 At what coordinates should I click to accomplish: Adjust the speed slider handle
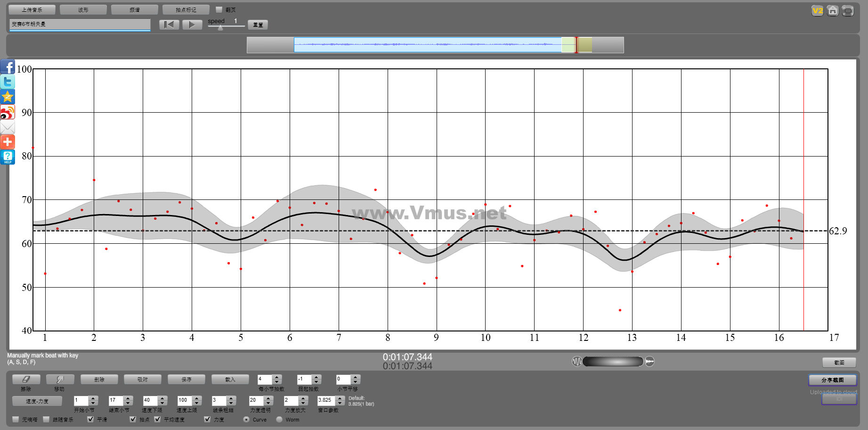pos(220,28)
